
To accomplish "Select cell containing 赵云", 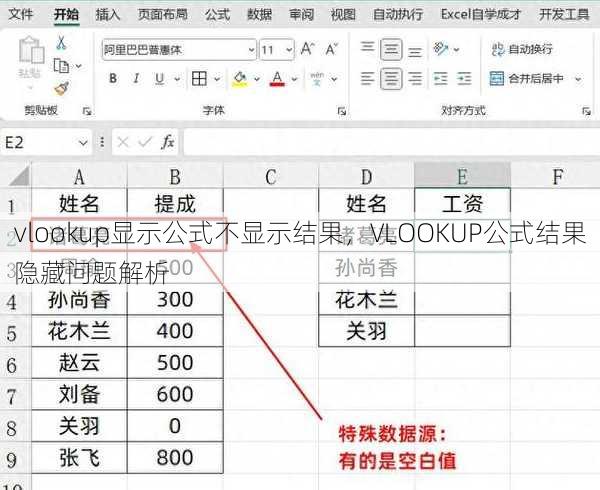I will click(x=79, y=363).
